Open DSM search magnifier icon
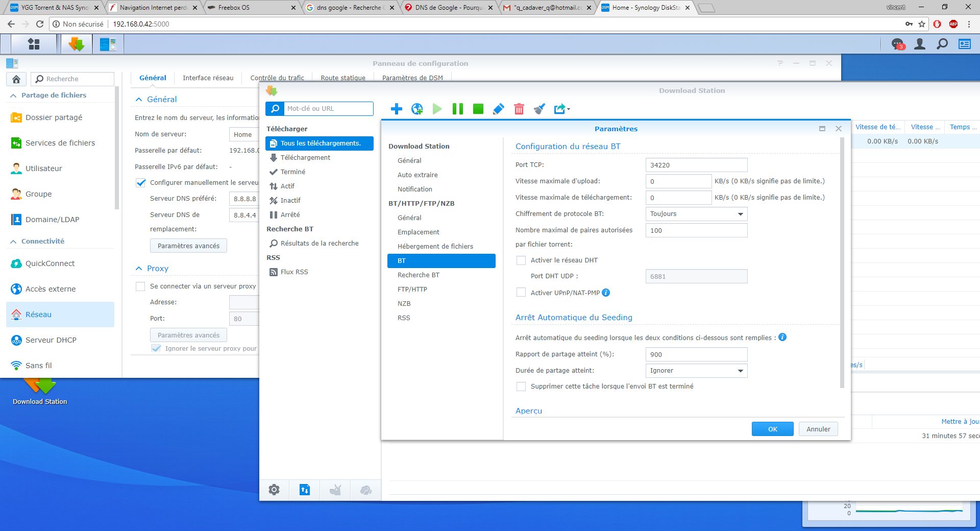The image size is (980, 531). tap(942, 44)
